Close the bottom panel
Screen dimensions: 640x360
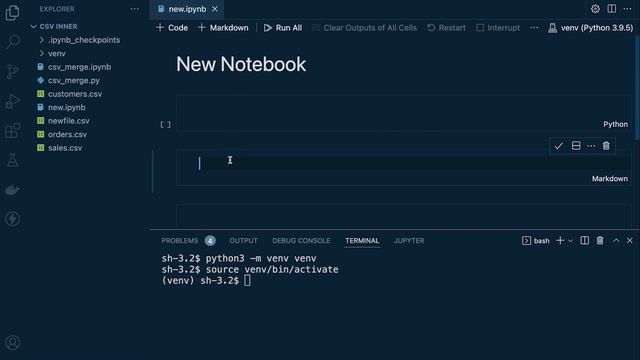[630, 241]
